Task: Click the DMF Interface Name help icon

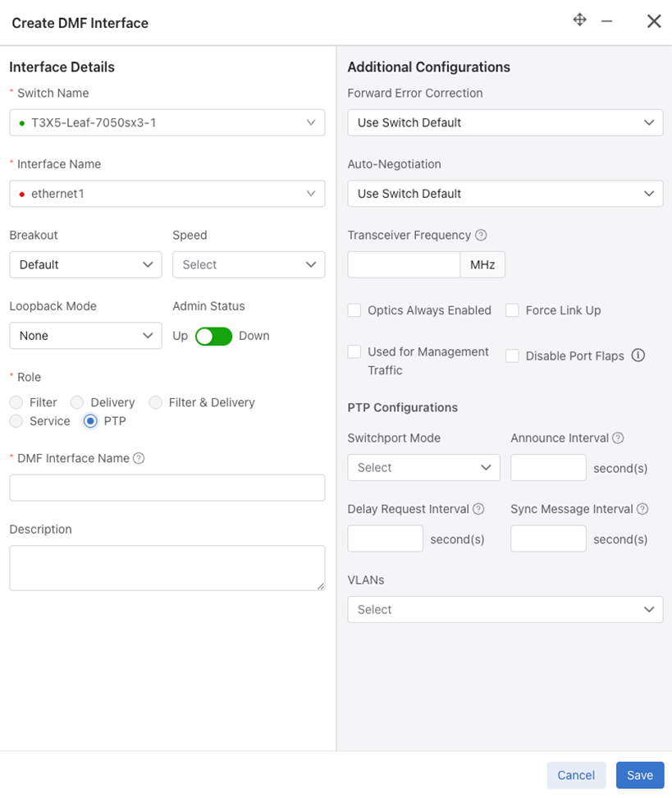Action: click(x=139, y=458)
